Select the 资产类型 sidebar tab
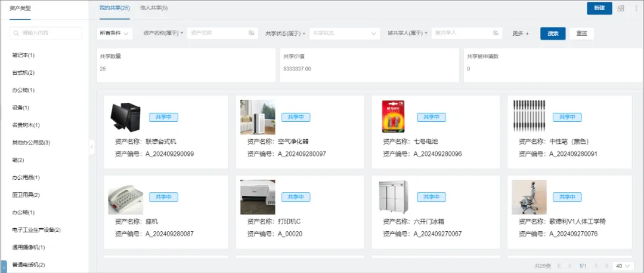This screenshot has width=644, height=273. 20,8
